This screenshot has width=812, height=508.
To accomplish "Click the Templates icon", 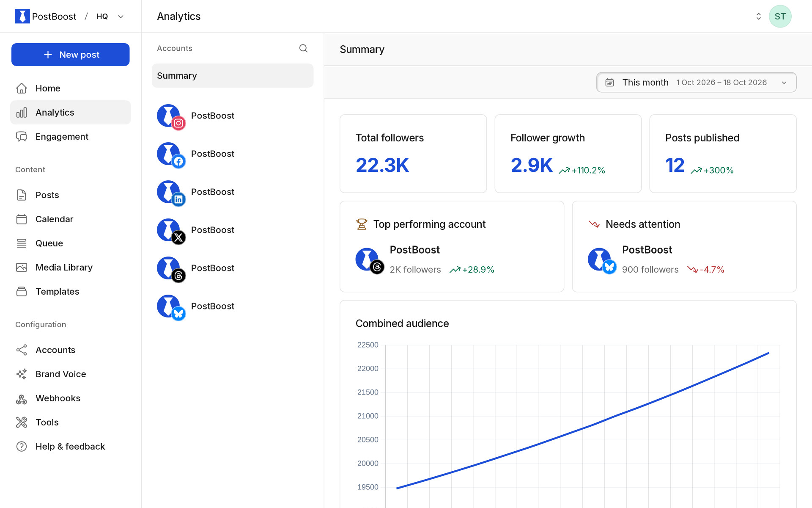I will (x=22, y=291).
